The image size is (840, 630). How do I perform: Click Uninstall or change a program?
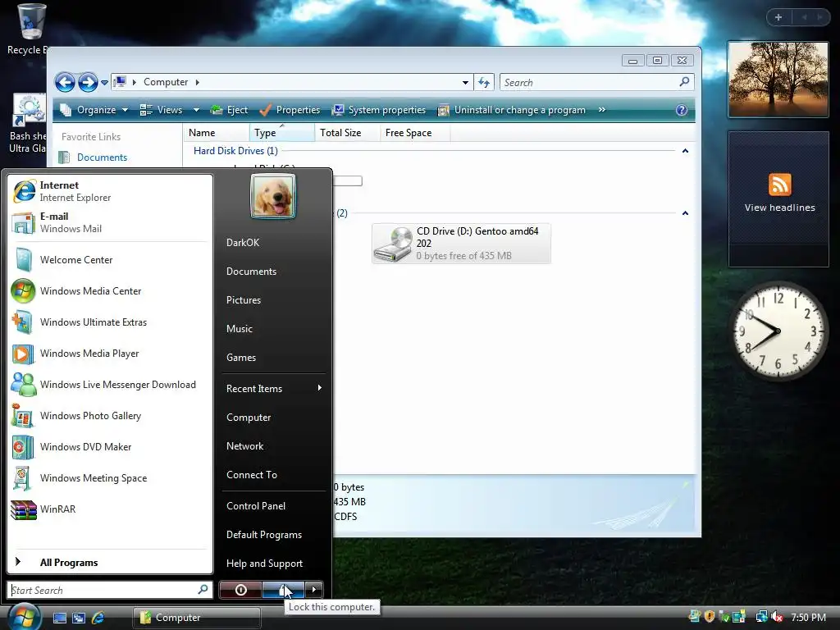pos(512,110)
